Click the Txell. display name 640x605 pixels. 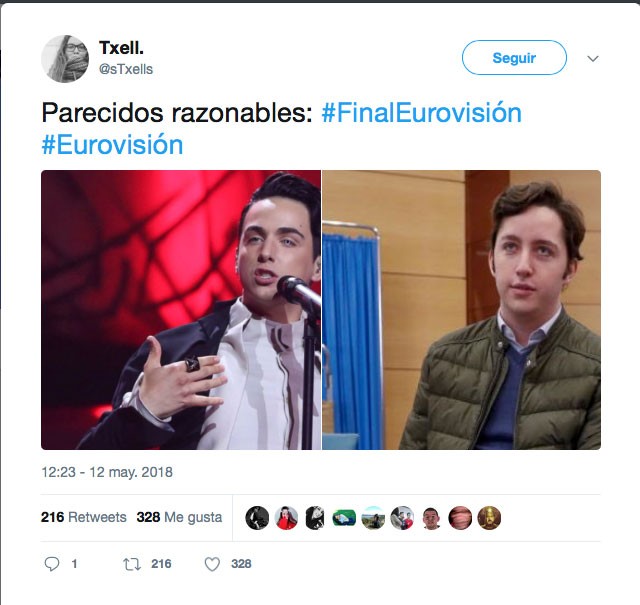[x=121, y=48]
